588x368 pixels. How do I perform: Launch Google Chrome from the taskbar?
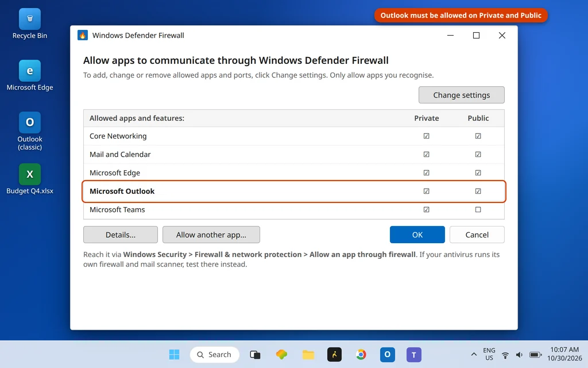361,354
